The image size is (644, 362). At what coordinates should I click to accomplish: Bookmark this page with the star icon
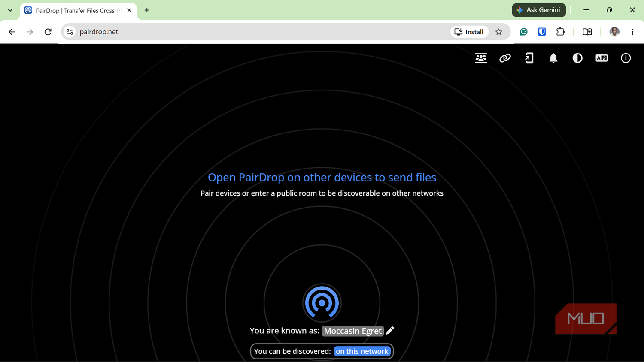(498, 32)
